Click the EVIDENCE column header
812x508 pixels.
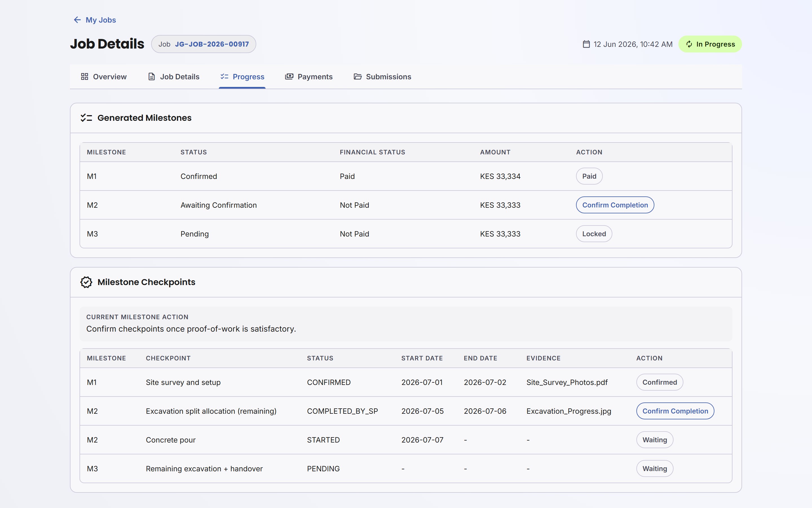[x=544, y=358]
